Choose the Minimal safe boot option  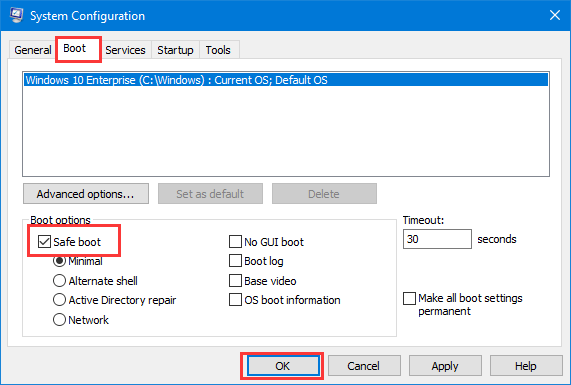(x=59, y=261)
